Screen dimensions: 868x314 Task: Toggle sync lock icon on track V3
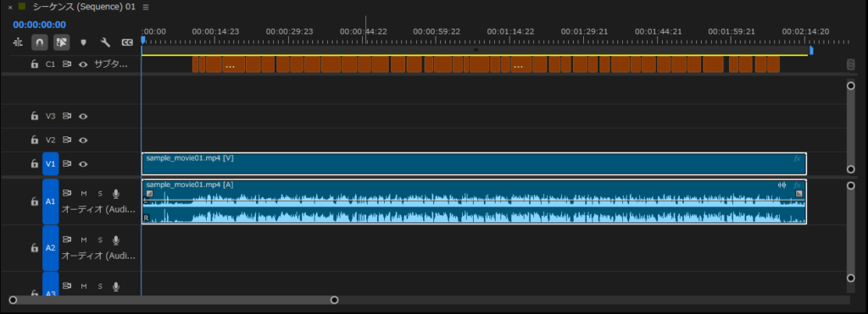67,116
